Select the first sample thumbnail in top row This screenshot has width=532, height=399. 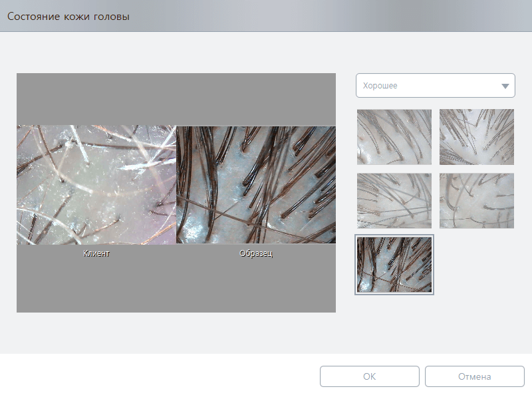pos(394,137)
